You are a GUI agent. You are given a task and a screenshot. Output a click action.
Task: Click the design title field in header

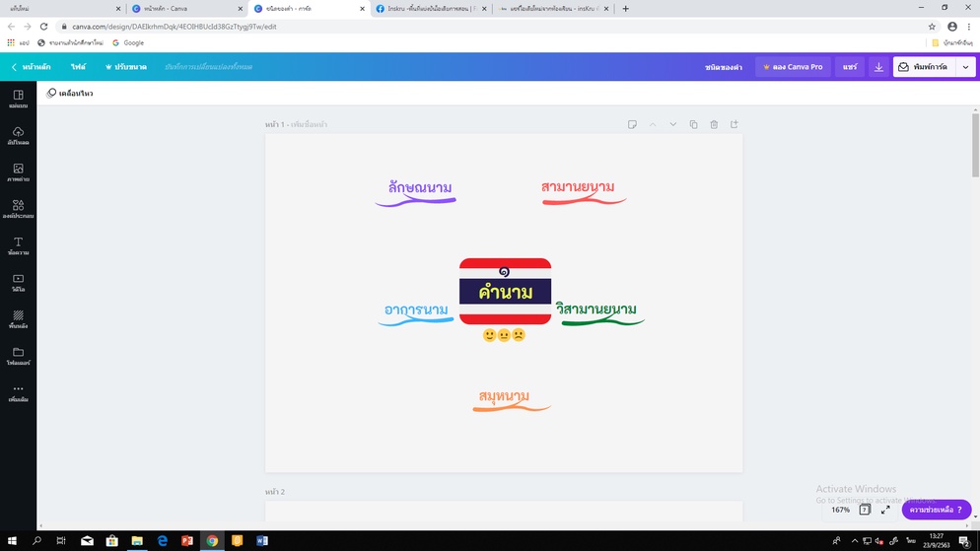723,67
